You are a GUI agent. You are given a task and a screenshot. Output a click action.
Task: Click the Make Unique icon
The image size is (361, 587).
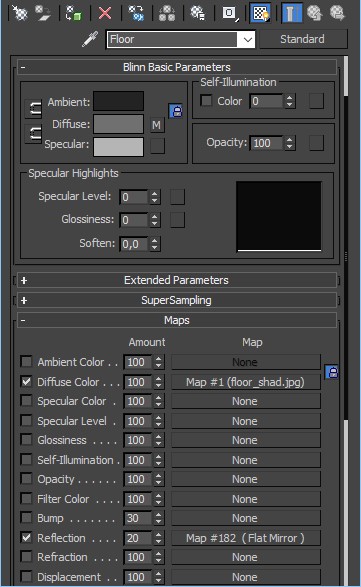click(167, 13)
